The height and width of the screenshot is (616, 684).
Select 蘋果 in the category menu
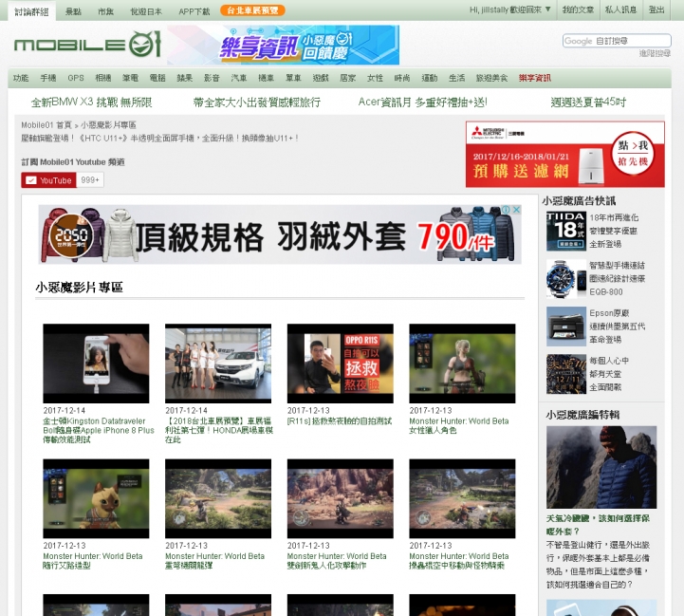(x=185, y=78)
